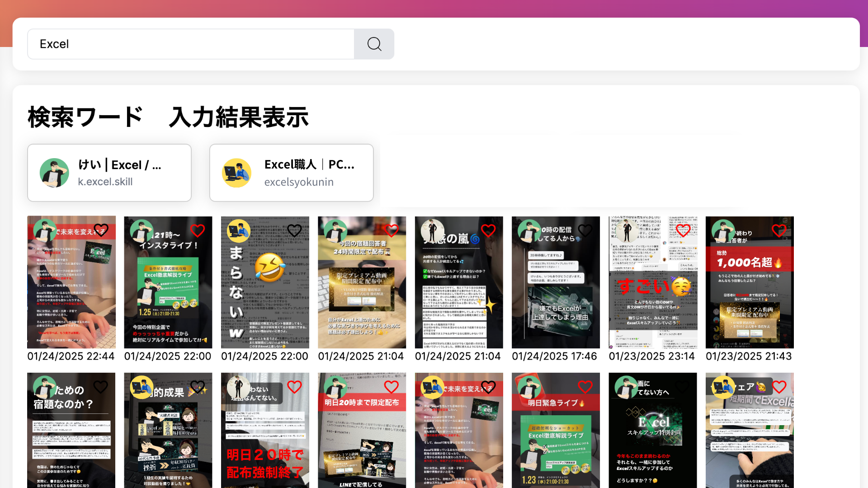Screen dimensions: 868x488
Task: Toggle heart on の嵐 story 01/24/2025 21:04
Action: pos(488,230)
